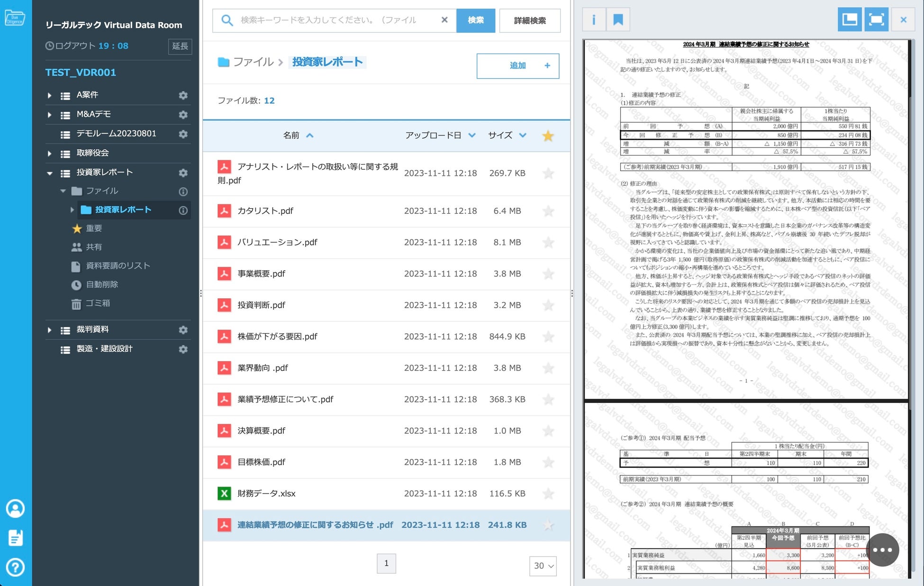
Task: Click the 追加 add button
Action: 517,66
